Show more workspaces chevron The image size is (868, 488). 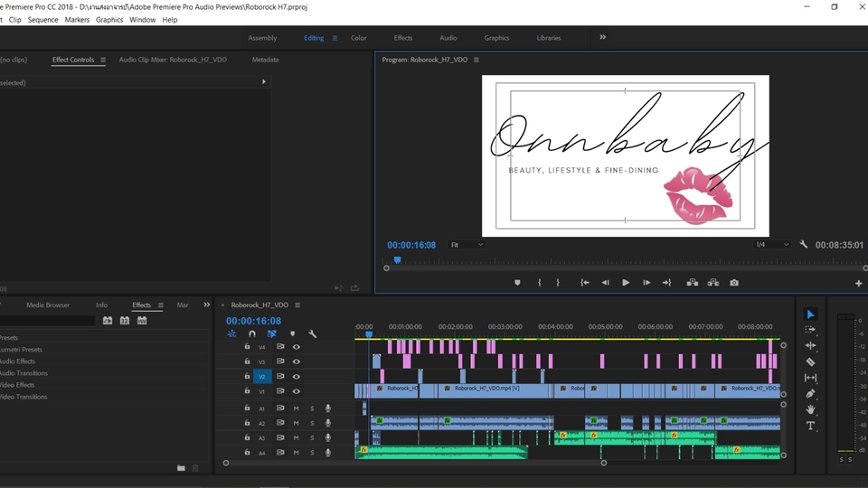click(x=602, y=37)
